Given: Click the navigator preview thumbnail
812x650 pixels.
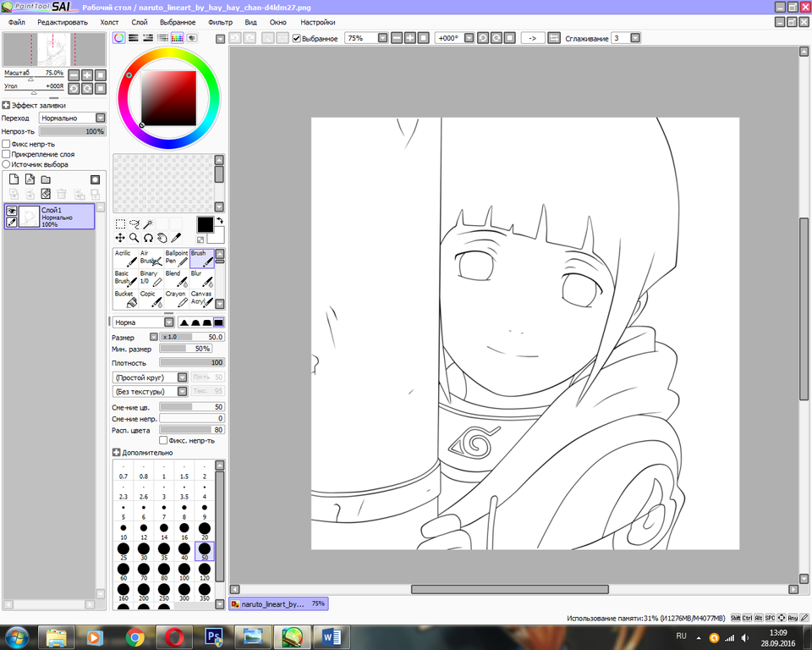Looking at the screenshot, I should pos(54,49).
